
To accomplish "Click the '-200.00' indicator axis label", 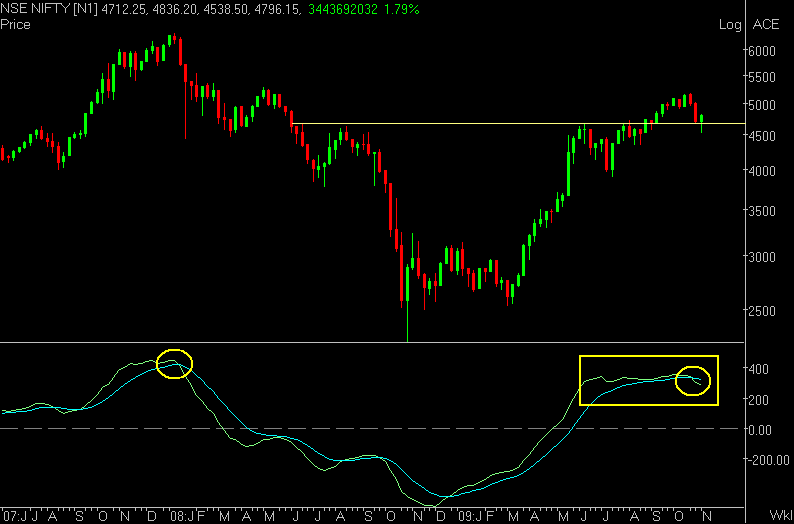I will point(768,460).
